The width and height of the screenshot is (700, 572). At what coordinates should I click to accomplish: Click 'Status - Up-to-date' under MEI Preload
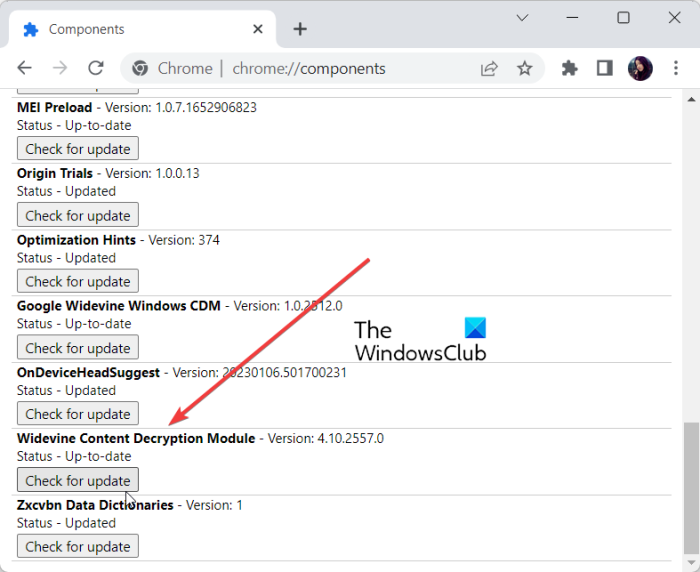(x=74, y=125)
